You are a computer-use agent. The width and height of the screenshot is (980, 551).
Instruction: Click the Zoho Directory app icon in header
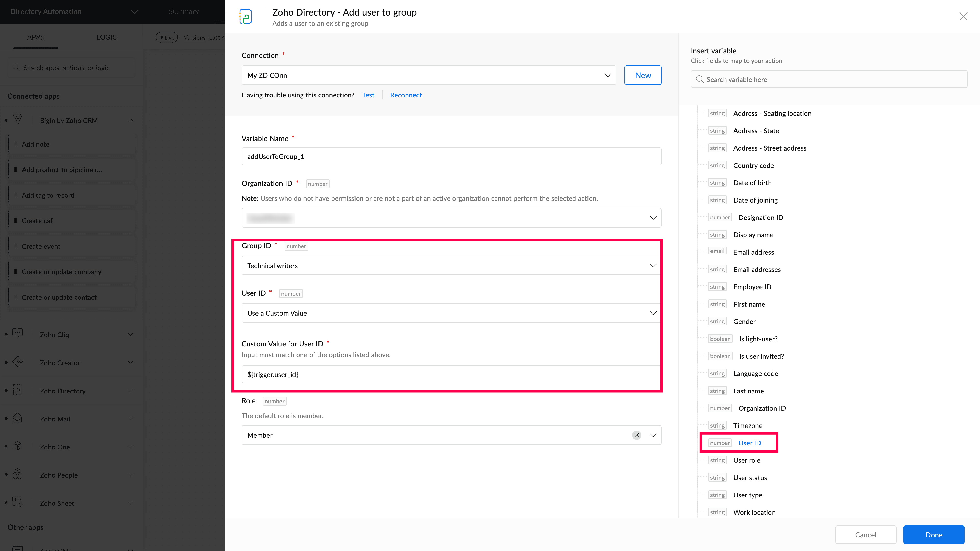coord(246,17)
